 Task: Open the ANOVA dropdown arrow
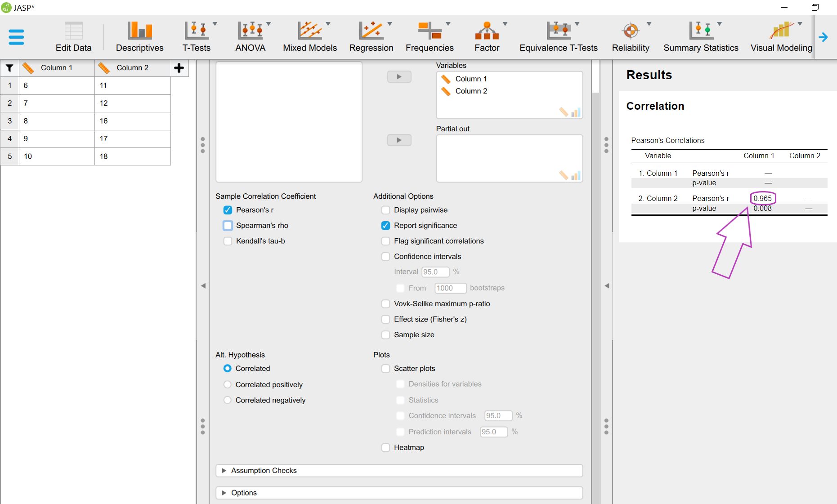coord(269,24)
